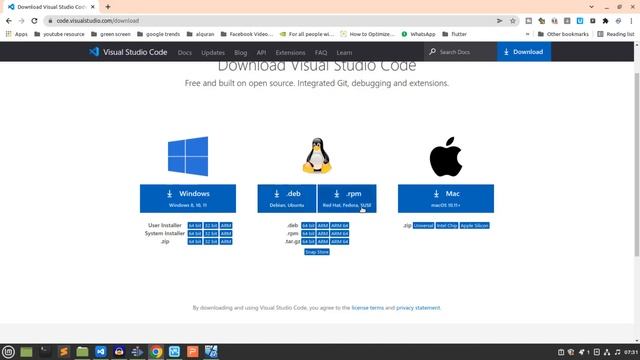This screenshot has height=360, width=640.
Task: Download the .rpm Red Hat, Fedora package
Action: 347,198
